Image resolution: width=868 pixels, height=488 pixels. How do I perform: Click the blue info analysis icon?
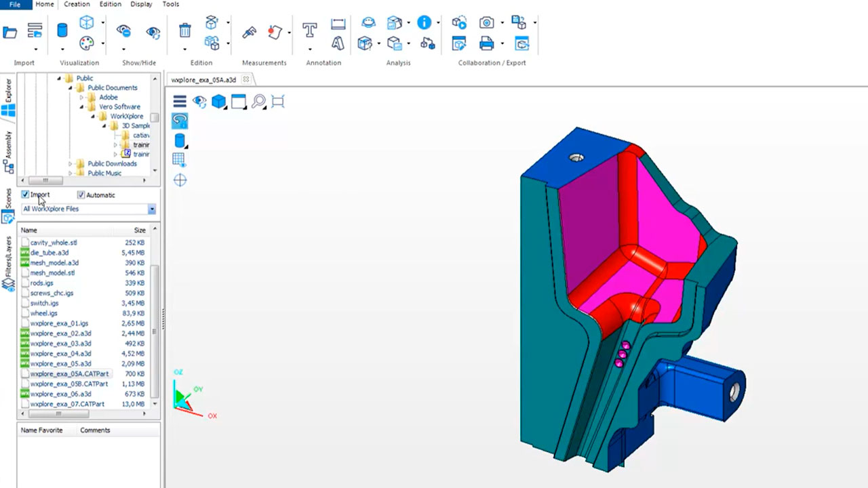coord(425,22)
